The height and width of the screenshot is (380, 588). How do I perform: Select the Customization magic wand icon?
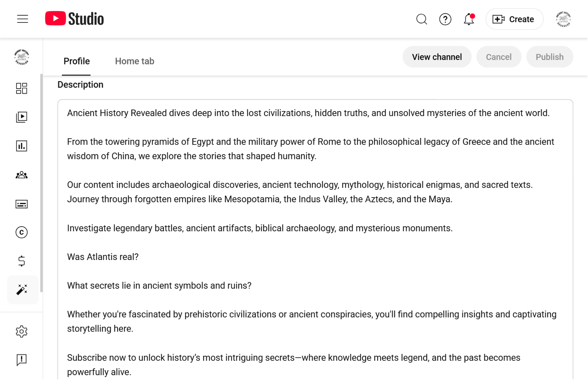pos(22,290)
